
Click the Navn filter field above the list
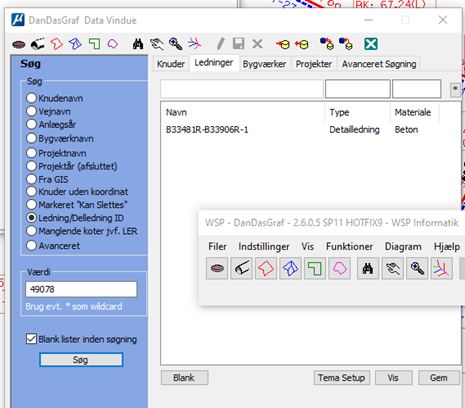(x=242, y=89)
